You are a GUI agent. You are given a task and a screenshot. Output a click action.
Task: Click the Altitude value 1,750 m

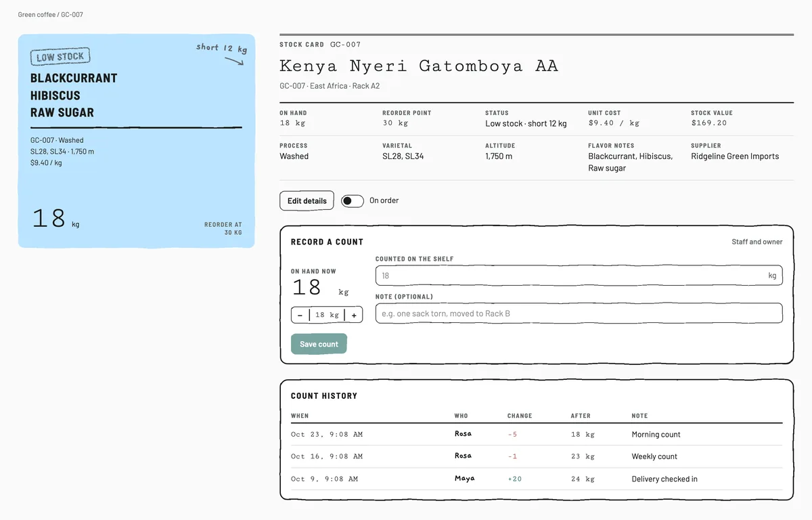[499, 156]
